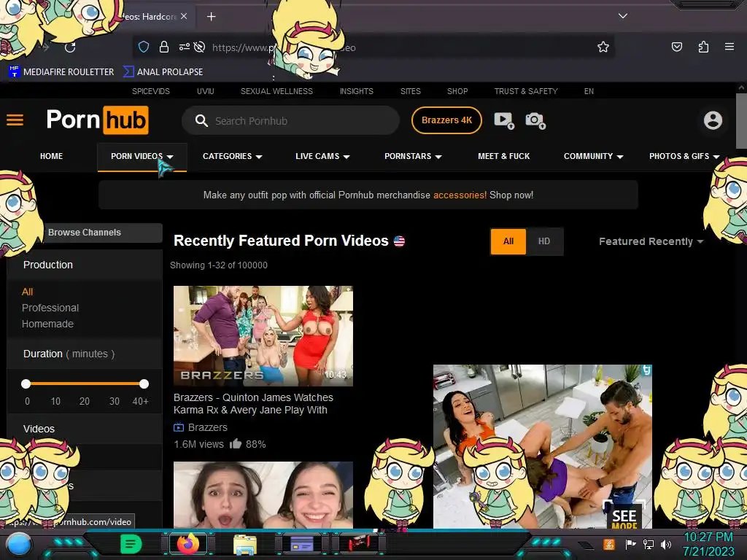Screen dimensions: 747x560
Task: Click the network tray icon
Action: pos(649,544)
